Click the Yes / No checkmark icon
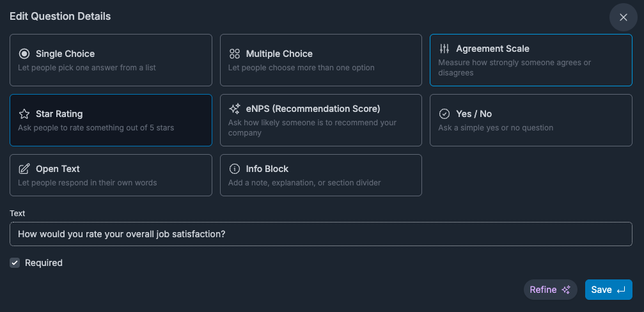This screenshot has width=644, height=312. (x=444, y=114)
